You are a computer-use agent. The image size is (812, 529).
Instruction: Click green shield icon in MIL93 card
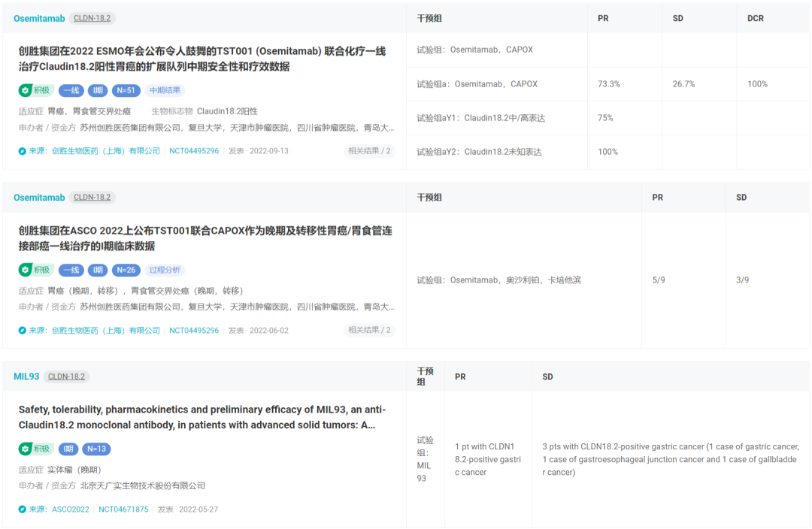[x=26, y=449]
